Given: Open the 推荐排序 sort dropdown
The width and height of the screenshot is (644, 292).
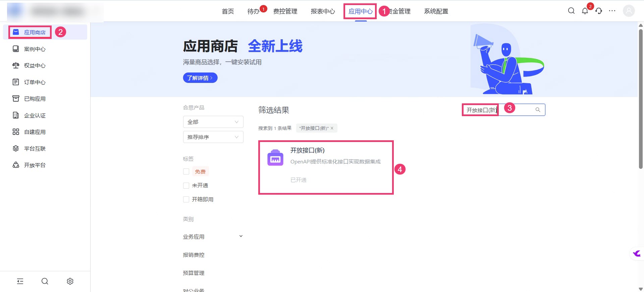Looking at the screenshot, I should [x=213, y=137].
